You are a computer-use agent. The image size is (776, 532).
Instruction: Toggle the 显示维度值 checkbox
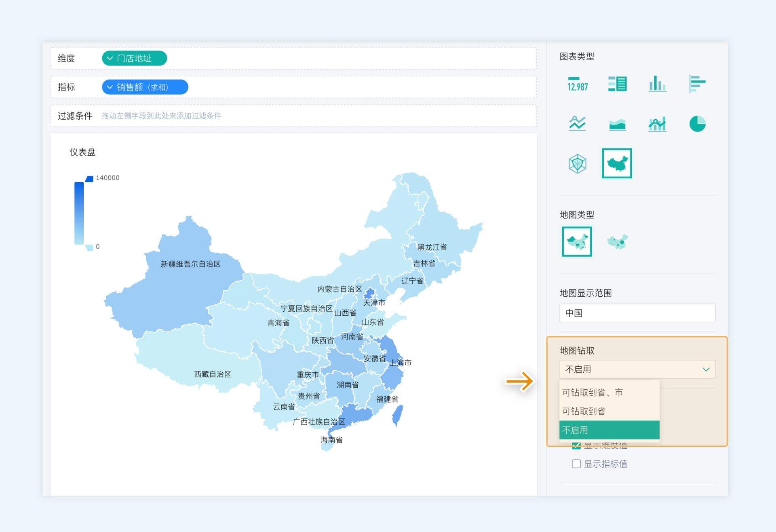coord(576,445)
